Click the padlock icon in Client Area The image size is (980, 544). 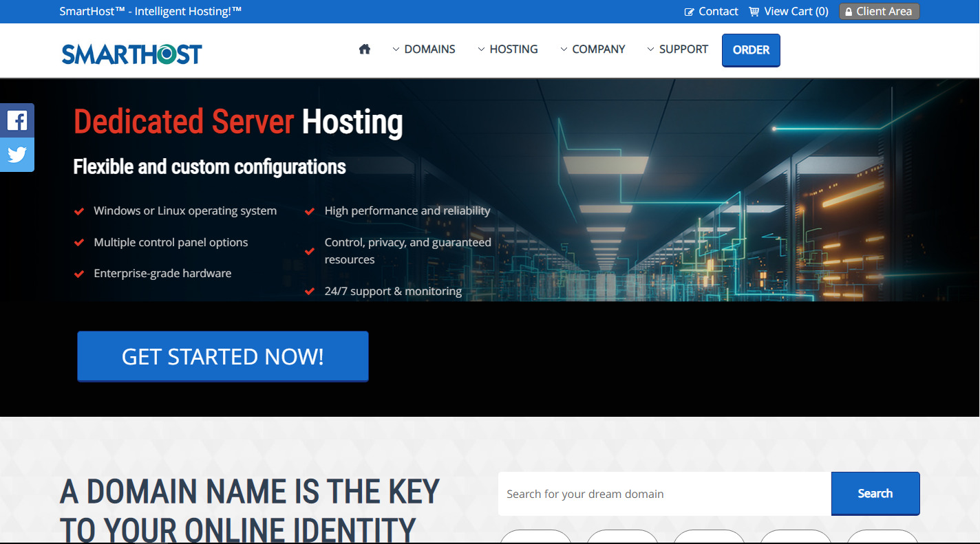(x=849, y=12)
